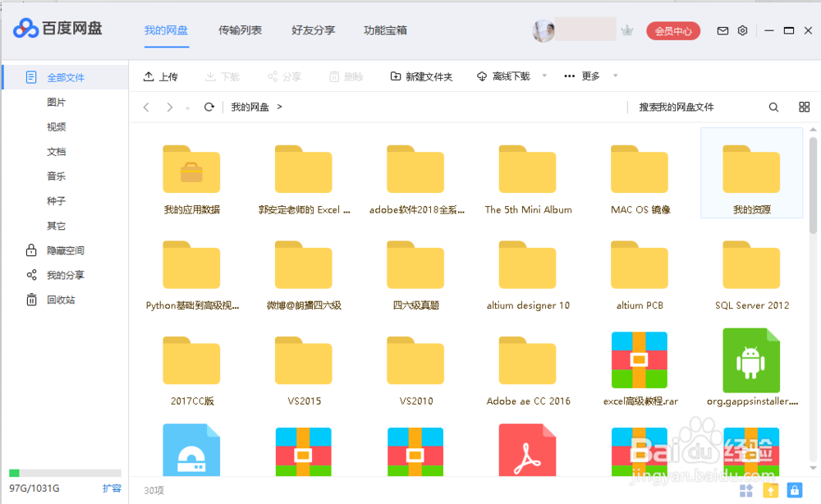Image resolution: width=821 pixels, height=504 pixels.
Task: Go forward with the right arrow
Action: click(169, 108)
